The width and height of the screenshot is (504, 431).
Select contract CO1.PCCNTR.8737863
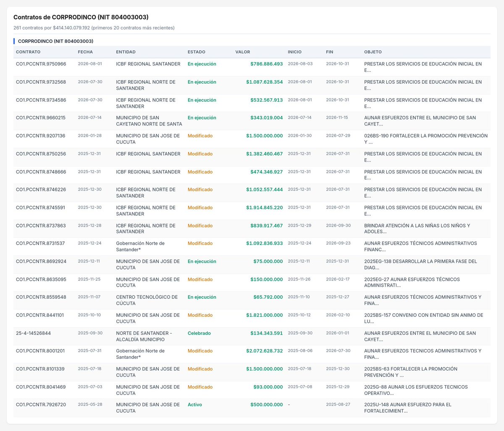click(41, 225)
